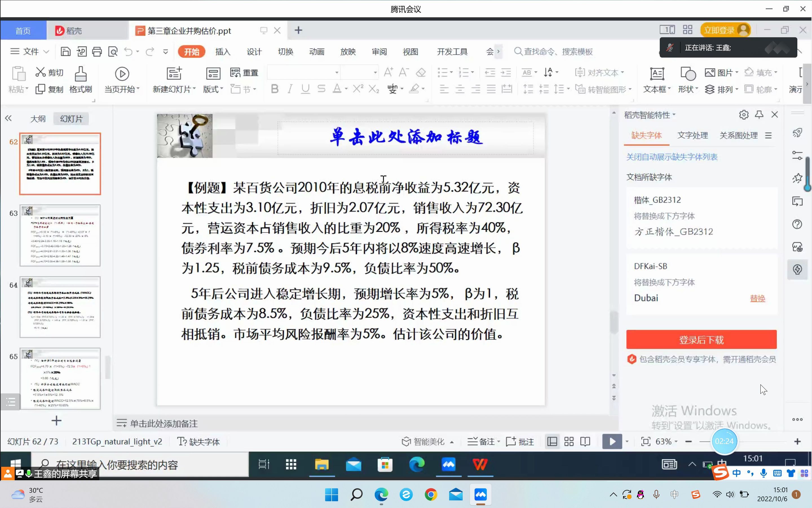Switch to the 大纲 outline tab
812x508 pixels.
[38, 119]
